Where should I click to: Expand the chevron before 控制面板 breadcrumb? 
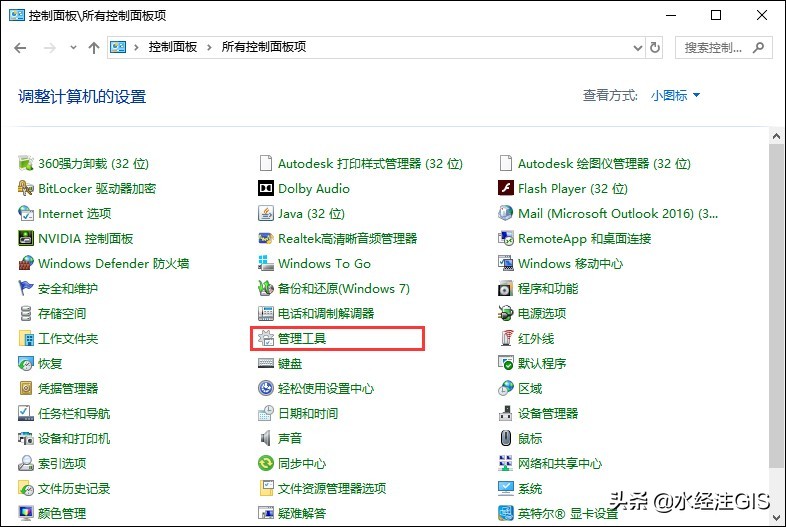click(x=136, y=48)
